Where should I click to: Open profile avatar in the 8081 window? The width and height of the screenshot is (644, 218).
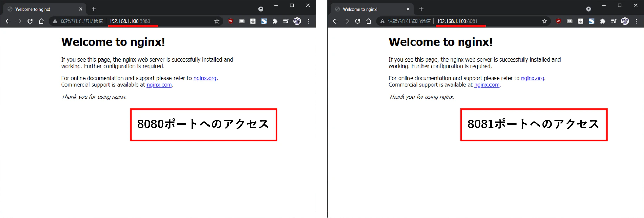(625, 21)
